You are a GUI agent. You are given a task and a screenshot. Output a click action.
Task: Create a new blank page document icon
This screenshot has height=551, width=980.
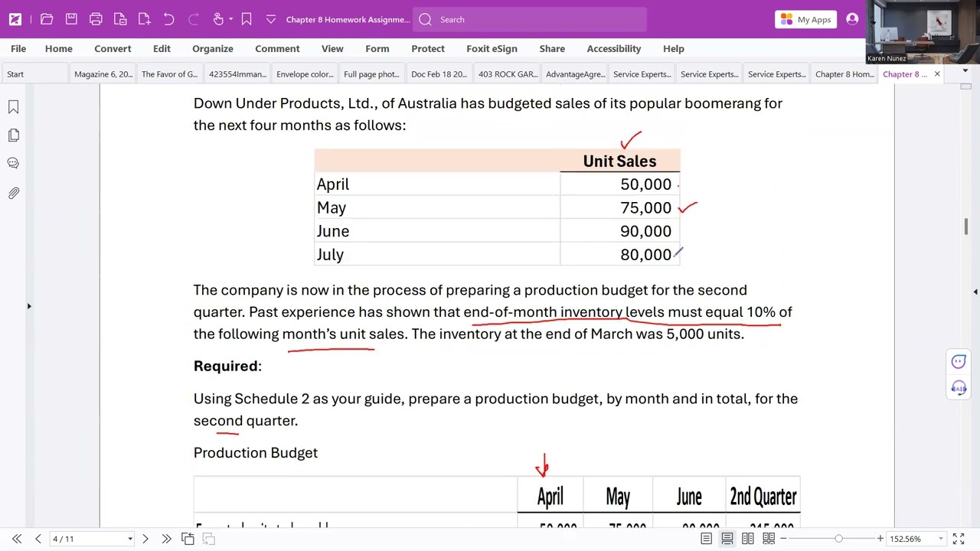coord(145,19)
